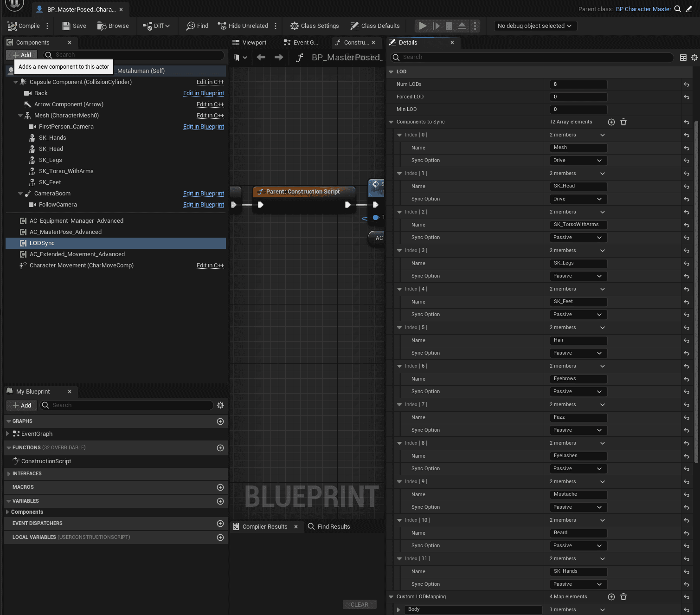
Task: Collapse CameraBoom component node
Action: pos(20,194)
